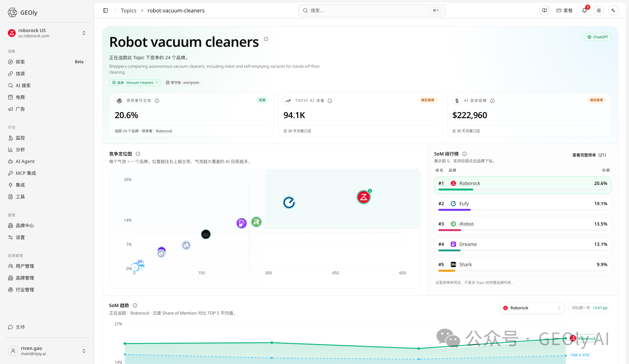Open 监控 in sidebar

47,138
